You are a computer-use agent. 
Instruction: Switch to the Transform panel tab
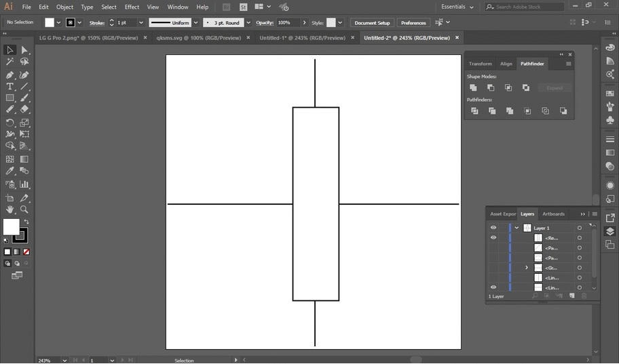pyautogui.click(x=480, y=64)
